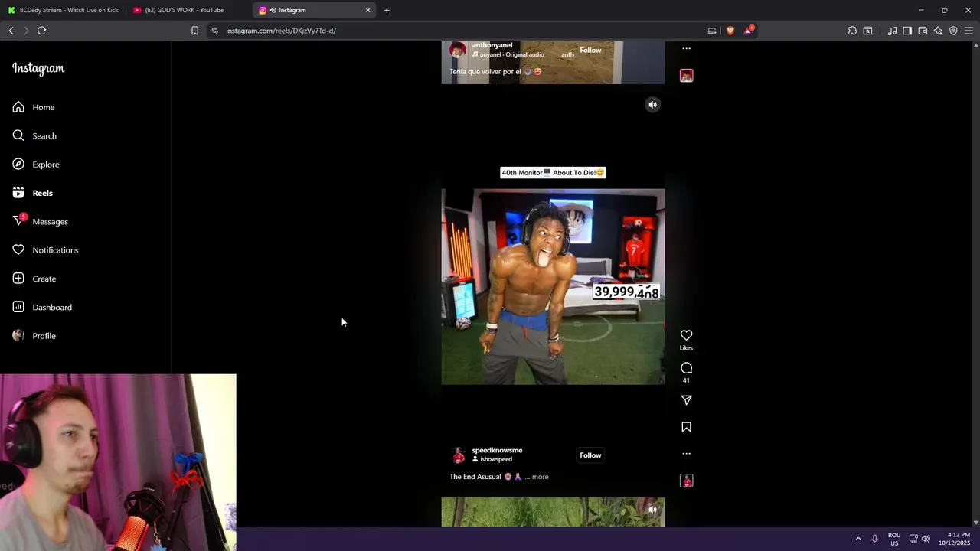Switch ROU US keyboard language

[x=894, y=539]
